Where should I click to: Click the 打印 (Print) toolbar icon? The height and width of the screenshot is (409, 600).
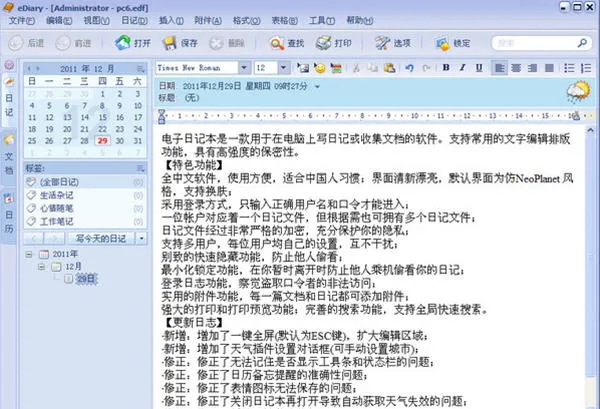332,43
